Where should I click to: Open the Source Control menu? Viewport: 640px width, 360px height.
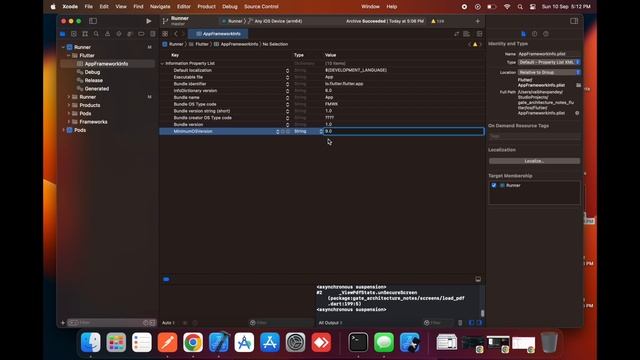(x=261, y=7)
